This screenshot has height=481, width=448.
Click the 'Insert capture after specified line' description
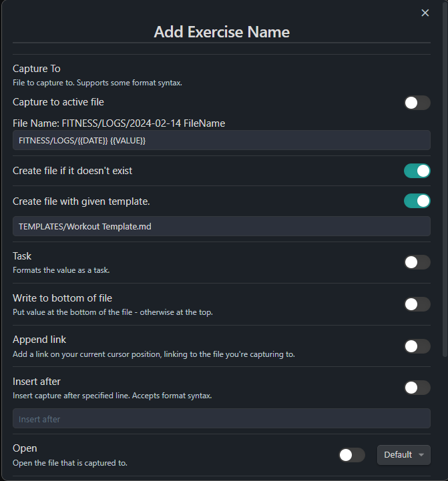click(x=112, y=396)
